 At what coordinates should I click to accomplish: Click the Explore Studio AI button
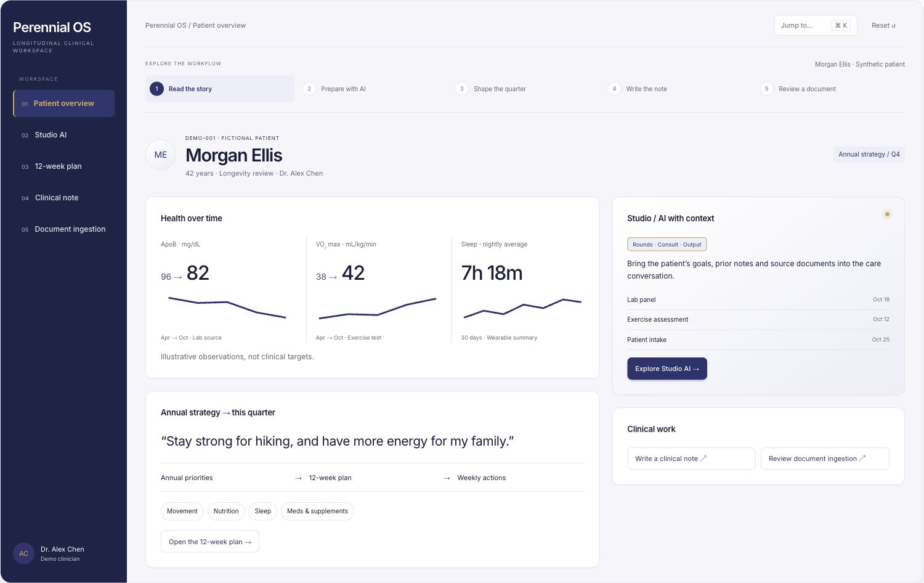pyautogui.click(x=667, y=369)
